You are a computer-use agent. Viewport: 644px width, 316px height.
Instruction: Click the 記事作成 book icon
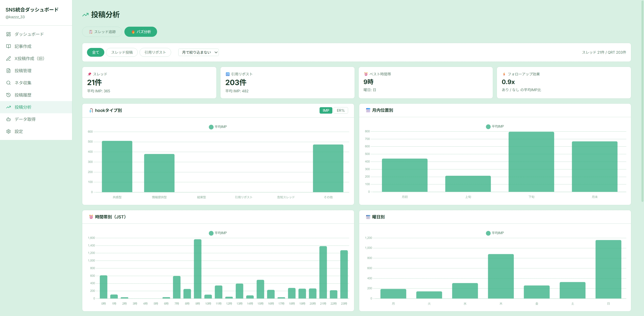[8, 46]
